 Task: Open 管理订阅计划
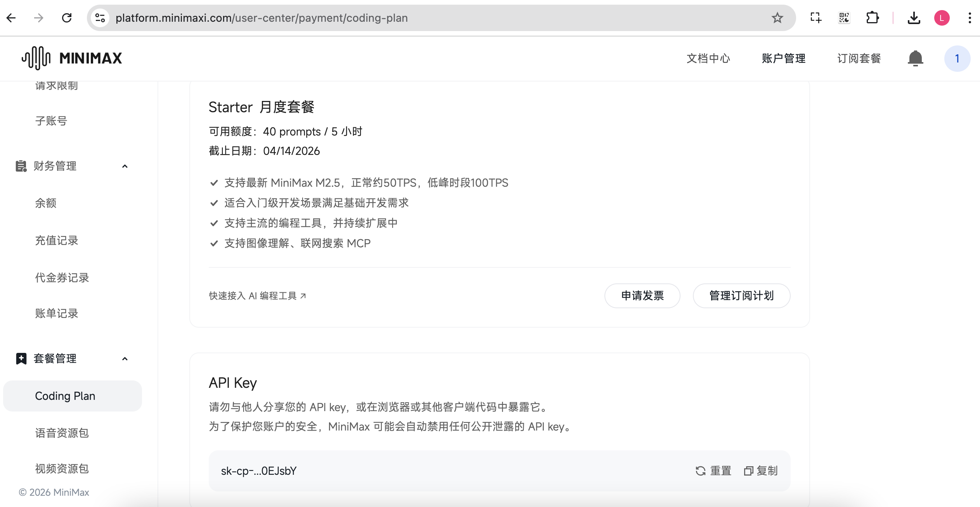click(741, 295)
